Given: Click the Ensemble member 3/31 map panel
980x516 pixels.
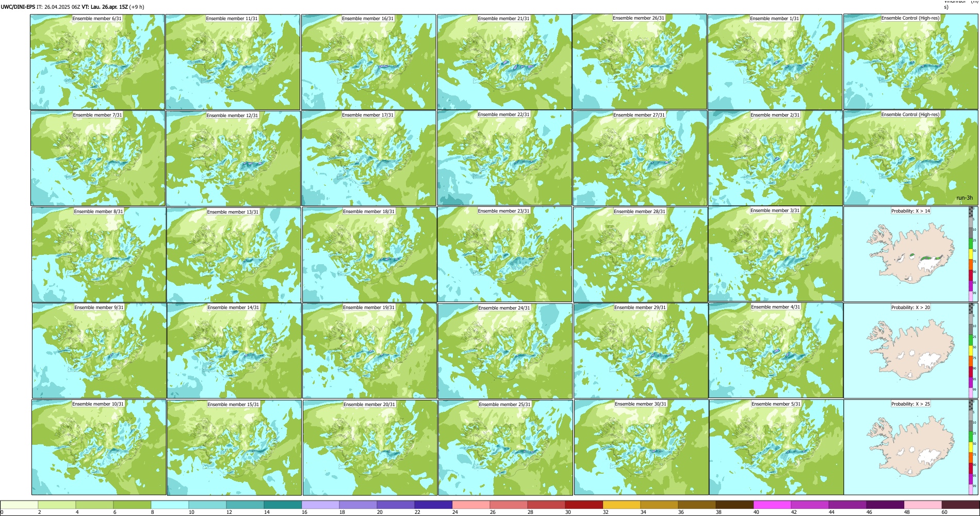Looking at the screenshot, I should click(x=776, y=254).
